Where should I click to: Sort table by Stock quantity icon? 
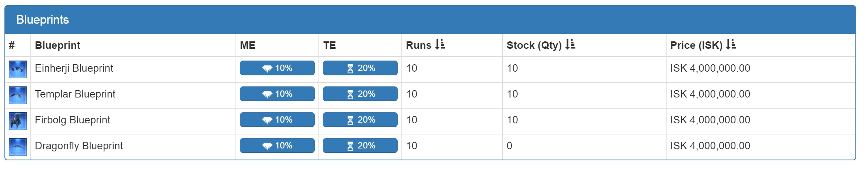click(570, 45)
